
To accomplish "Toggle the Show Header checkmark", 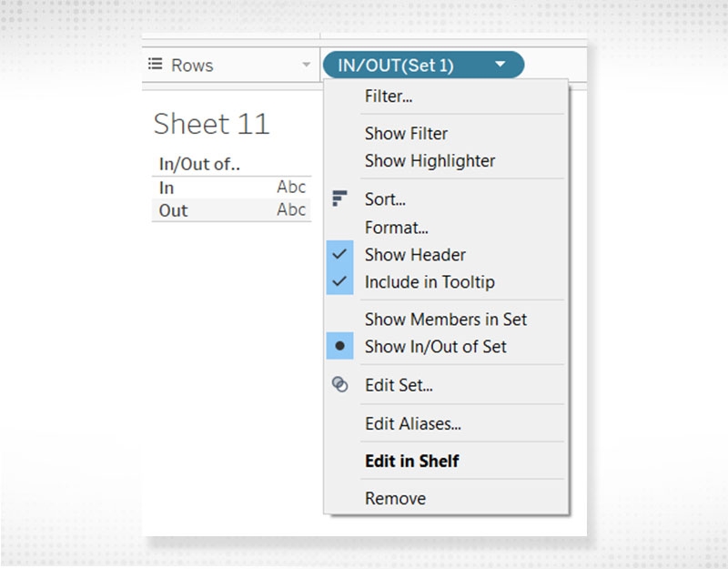I will (x=340, y=255).
